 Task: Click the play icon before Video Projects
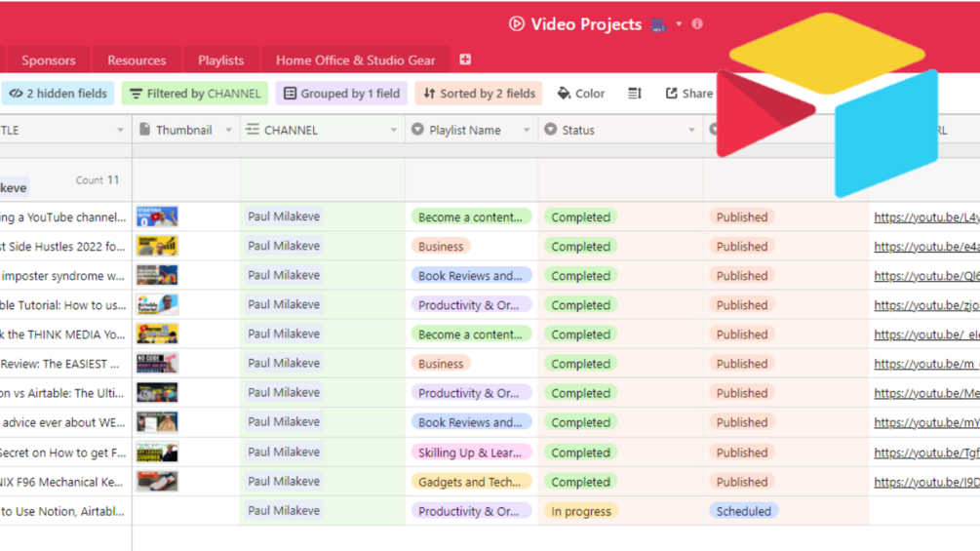[516, 23]
